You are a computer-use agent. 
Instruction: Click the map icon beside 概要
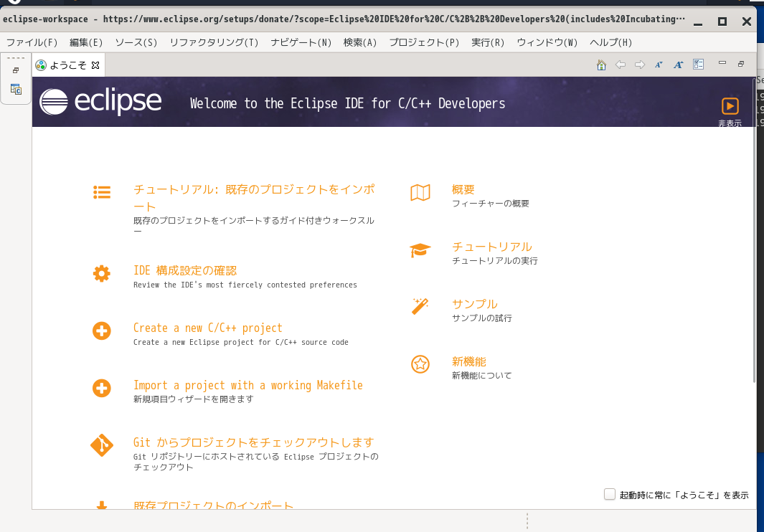[x=420, y=192]
